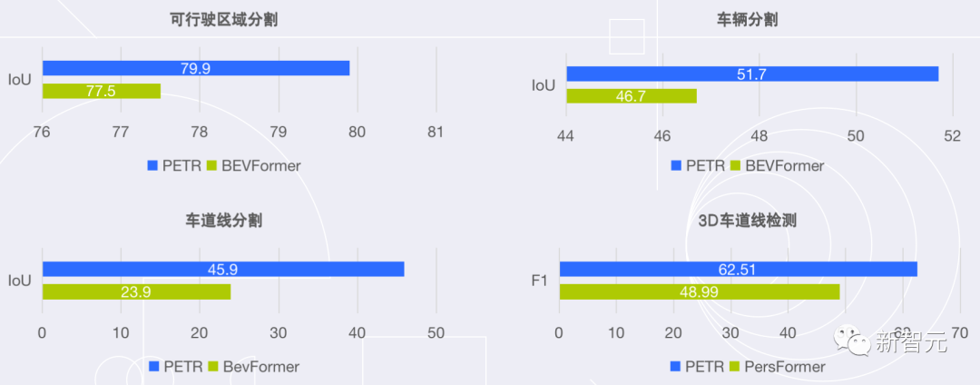Click the green PersFormer legend swatch
The width and height of the screenshot is (980, 385).
737,367
